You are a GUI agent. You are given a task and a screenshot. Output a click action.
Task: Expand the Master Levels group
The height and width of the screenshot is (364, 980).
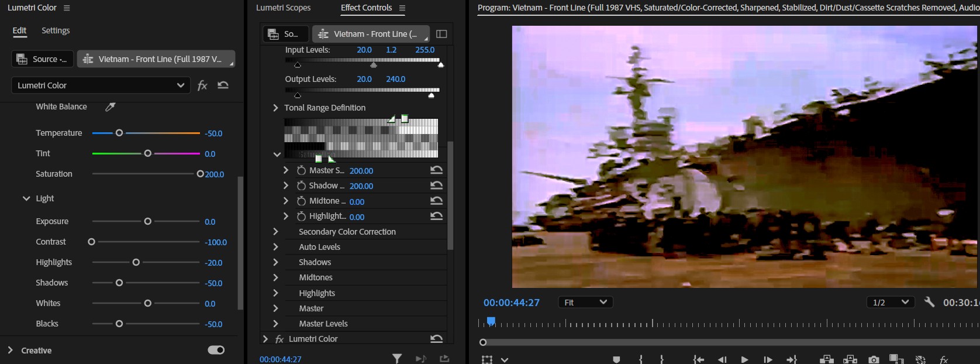(x=275, y=324)
